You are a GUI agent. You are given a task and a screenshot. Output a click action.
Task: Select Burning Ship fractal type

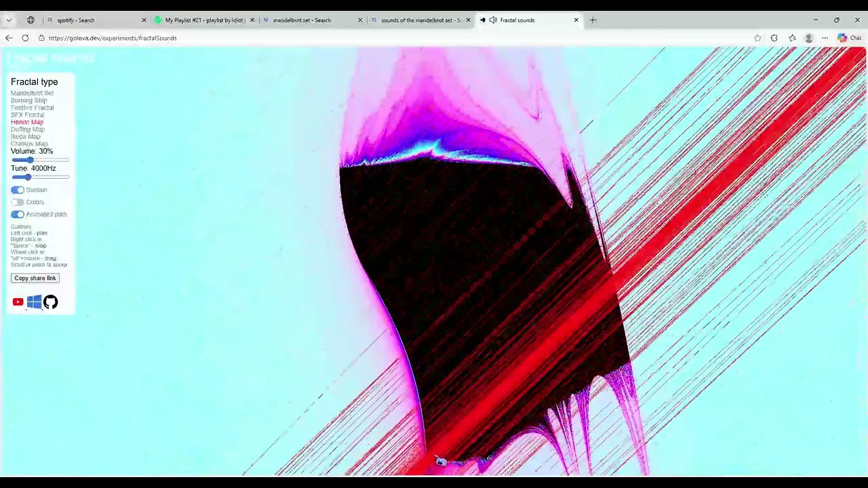coord(29,100)
